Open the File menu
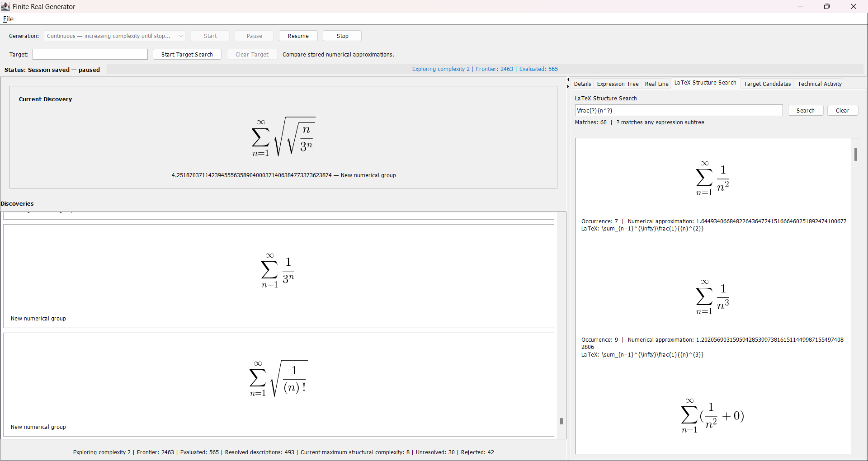 pyautogui.click(x=8, y=19)
